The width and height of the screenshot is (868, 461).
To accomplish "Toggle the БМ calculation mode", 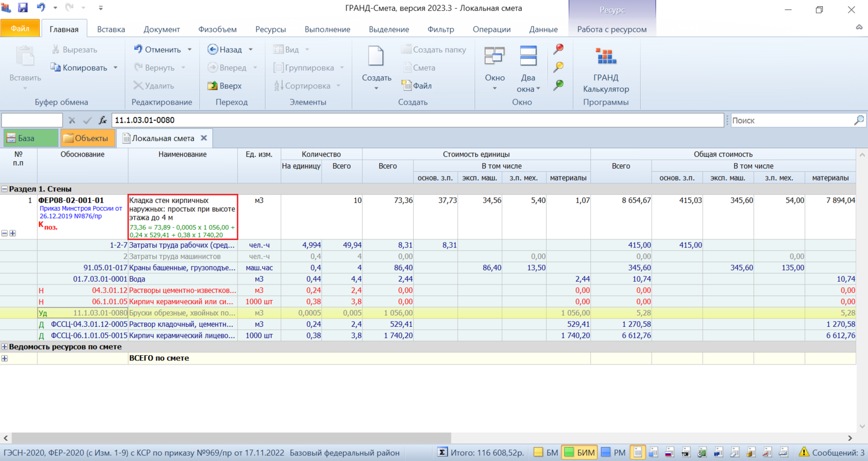I will [545, 452].
